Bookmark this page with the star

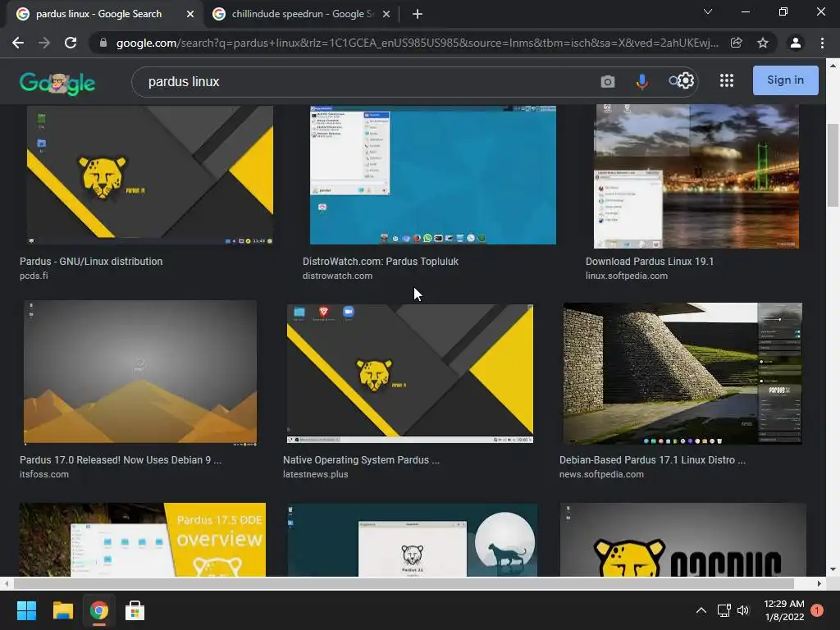pos(763,43)
